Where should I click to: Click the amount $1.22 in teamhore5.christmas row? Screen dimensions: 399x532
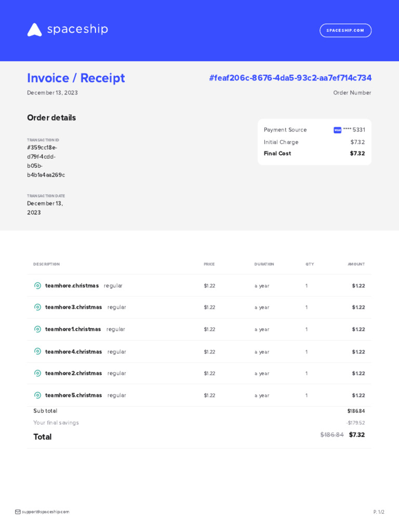point(358,395)
